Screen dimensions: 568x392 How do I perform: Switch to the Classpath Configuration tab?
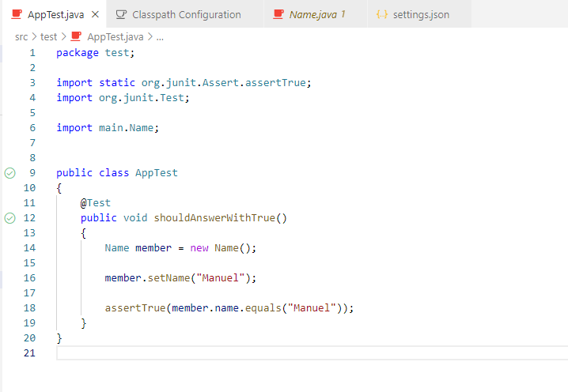point(187,15)
